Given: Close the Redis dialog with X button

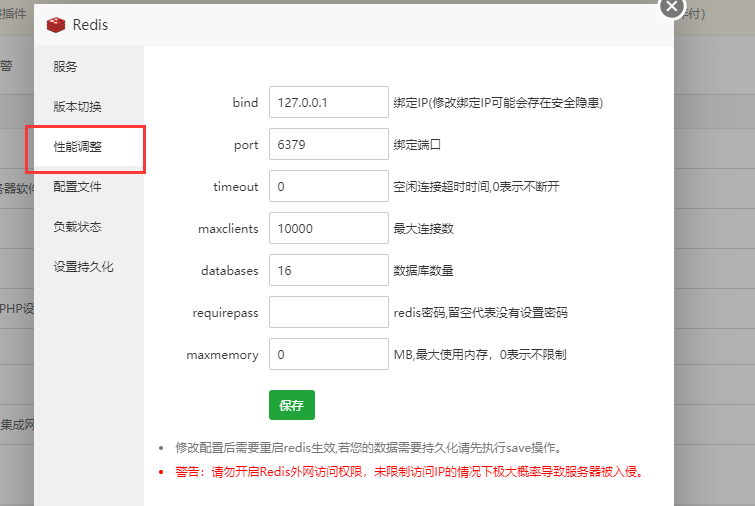Looking at the screenshot, I should click(x=672, y=7).
